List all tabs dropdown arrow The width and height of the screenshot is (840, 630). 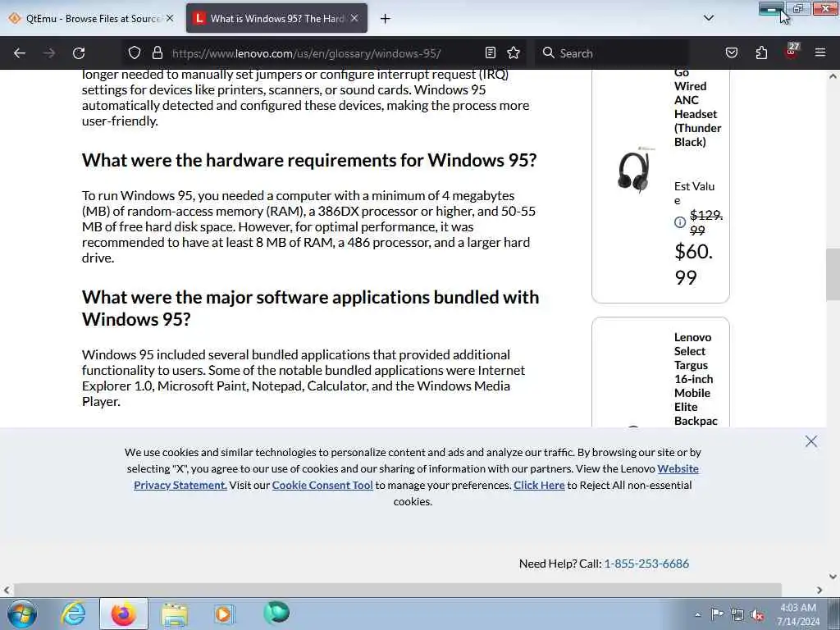[708, 18]
